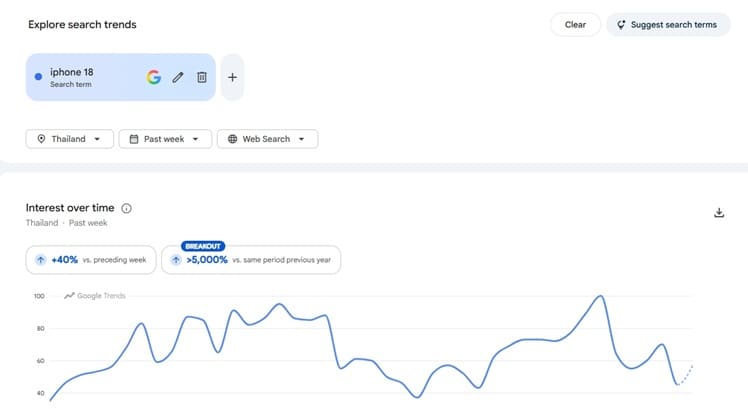Select the >5,000% vs. same period previous year chip
This screenshot has width=748, height=409.
pyautogui.click(x=251, y=260)
